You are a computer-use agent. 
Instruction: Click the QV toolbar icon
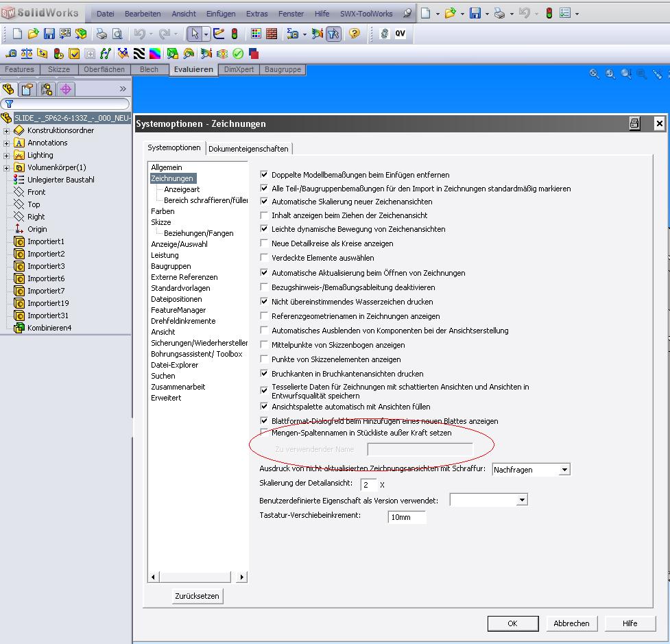pyautogui.click(x=400, y=34)
